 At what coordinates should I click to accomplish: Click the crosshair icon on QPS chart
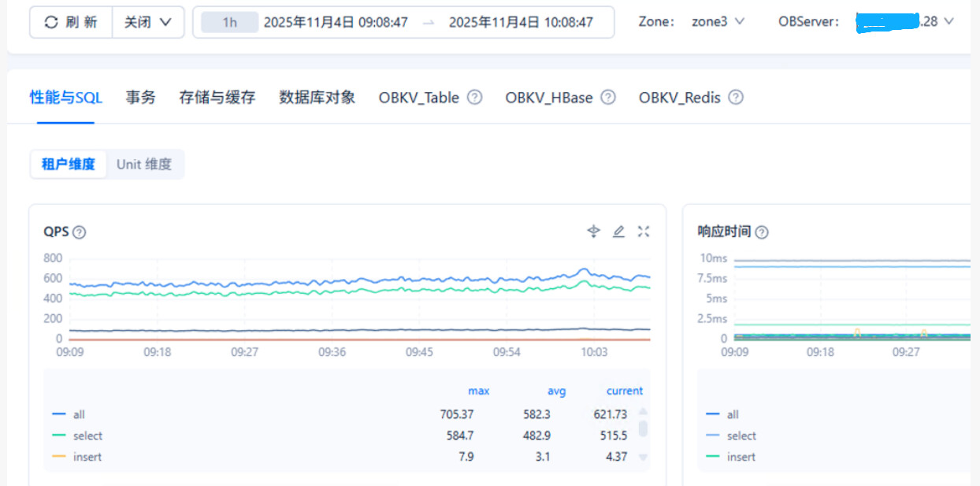594,231
